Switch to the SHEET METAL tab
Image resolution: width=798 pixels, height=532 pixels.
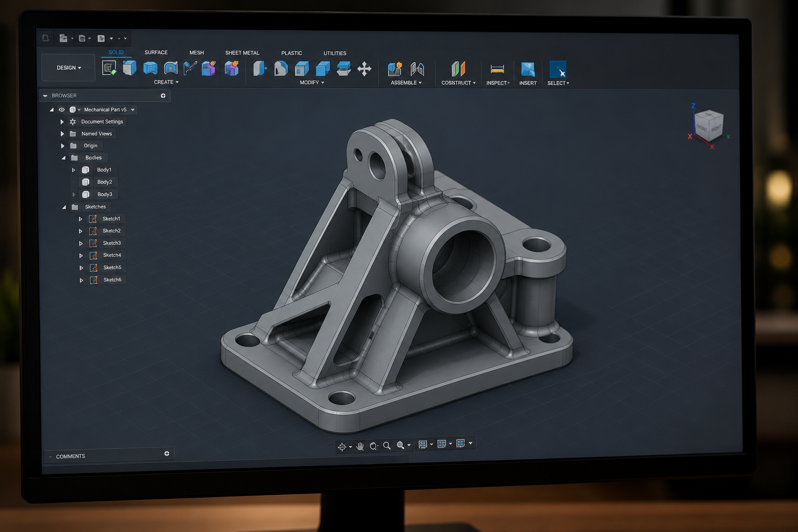tap(242, 53)
